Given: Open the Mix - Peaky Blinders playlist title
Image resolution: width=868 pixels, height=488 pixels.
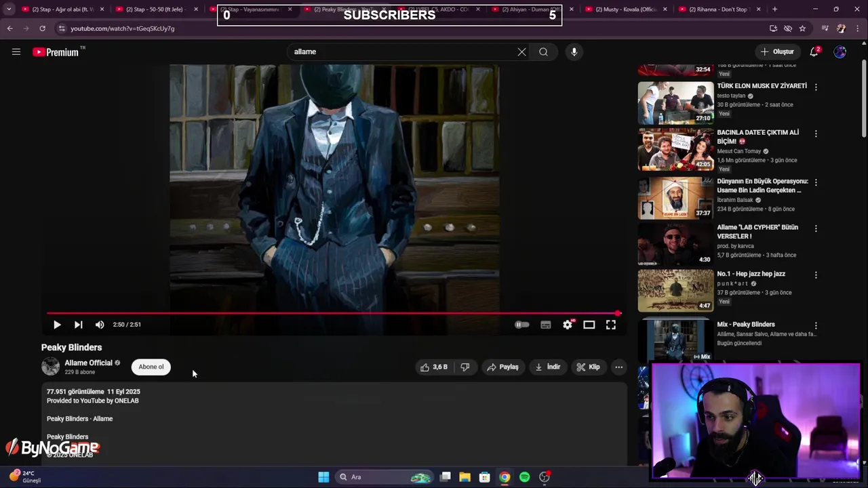Looking at the screenshot, I should pos(746,325).
